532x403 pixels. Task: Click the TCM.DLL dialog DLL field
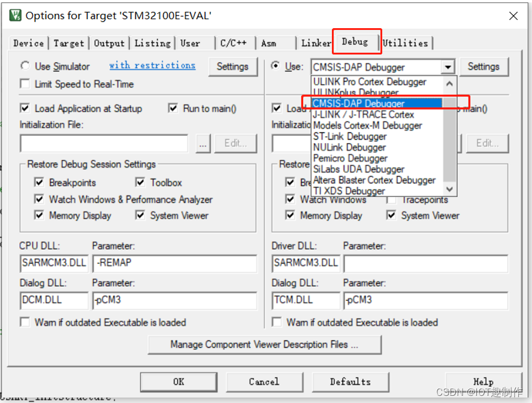click(x=306, y=301)
